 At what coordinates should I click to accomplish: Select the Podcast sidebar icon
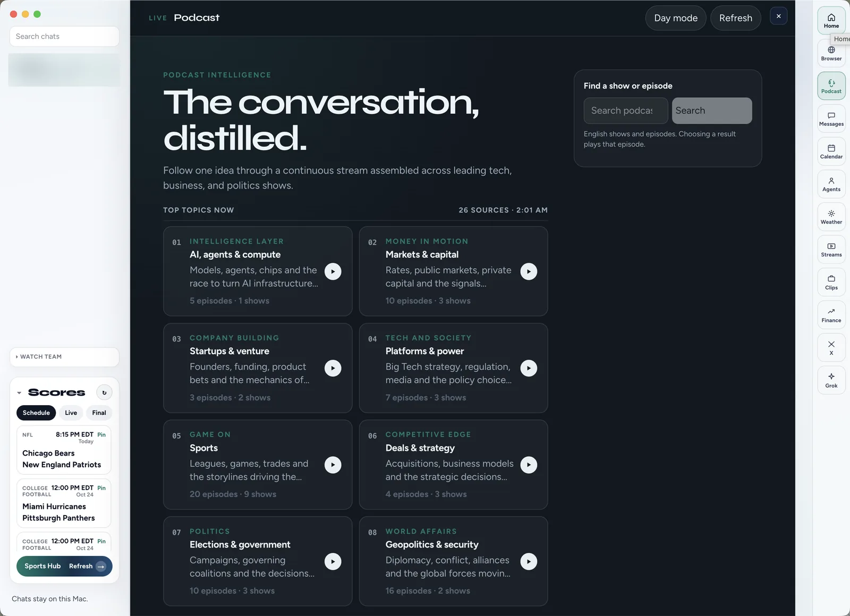[831, 86]
